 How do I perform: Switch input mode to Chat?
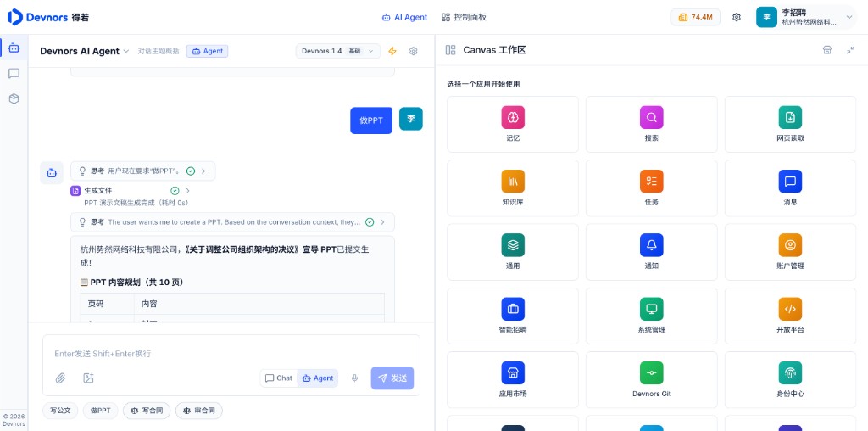278,378
